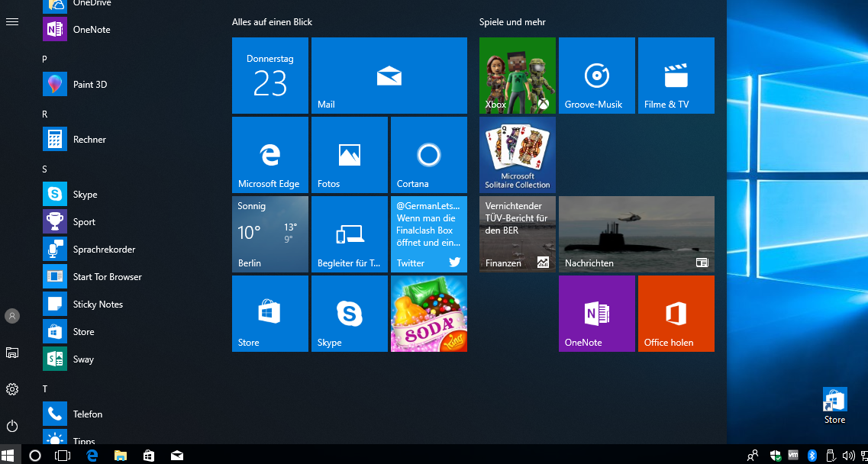Expand the hamburger menu at top left
The height and width of the screenshot is (464, 868).
12,22
